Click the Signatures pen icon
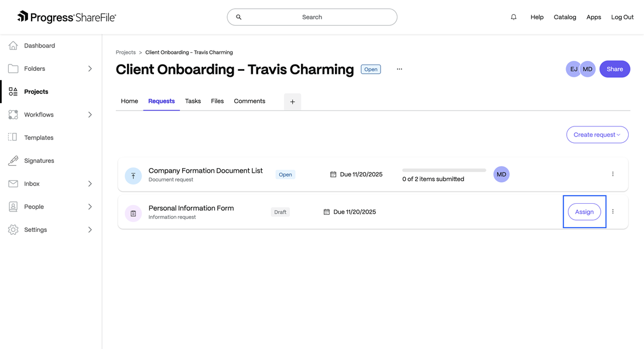Viewport: 644px width, 349px height. 13,160
